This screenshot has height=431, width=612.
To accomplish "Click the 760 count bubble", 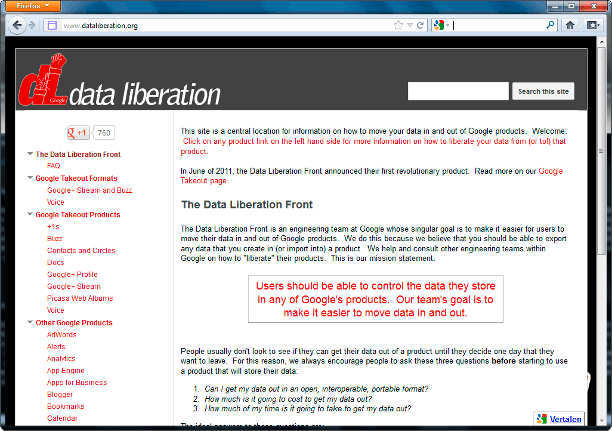I will pyautogui.click(x=103, y=133).
